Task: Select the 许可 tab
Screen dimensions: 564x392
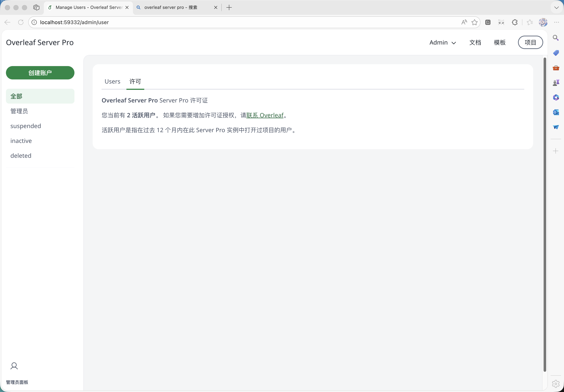Action: [135, 81]
